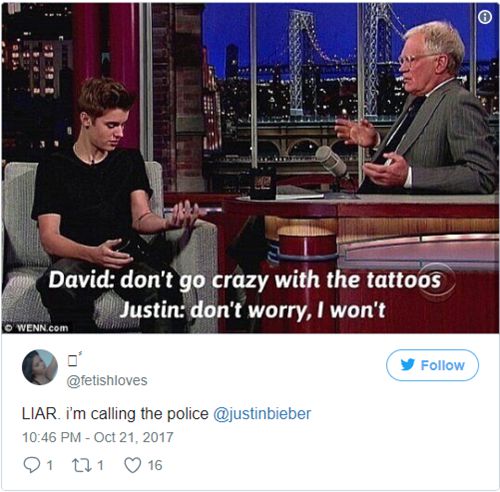Screen dimensions: 500x492
Task: Click the date Oct 21, 2017
Action: tap(134, 437)
